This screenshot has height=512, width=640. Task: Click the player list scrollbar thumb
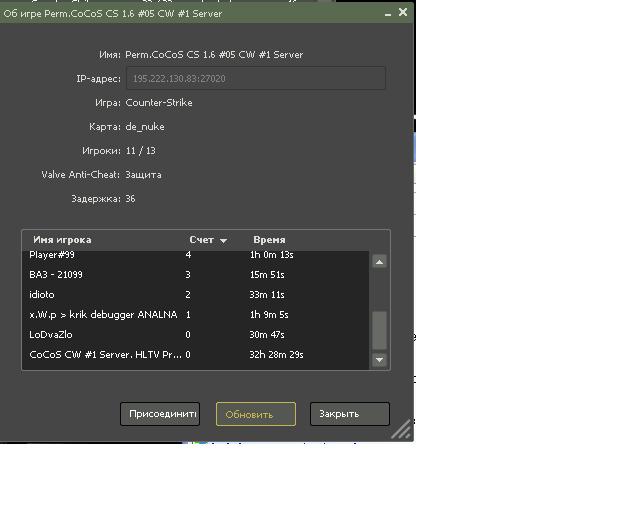point(379,330)
